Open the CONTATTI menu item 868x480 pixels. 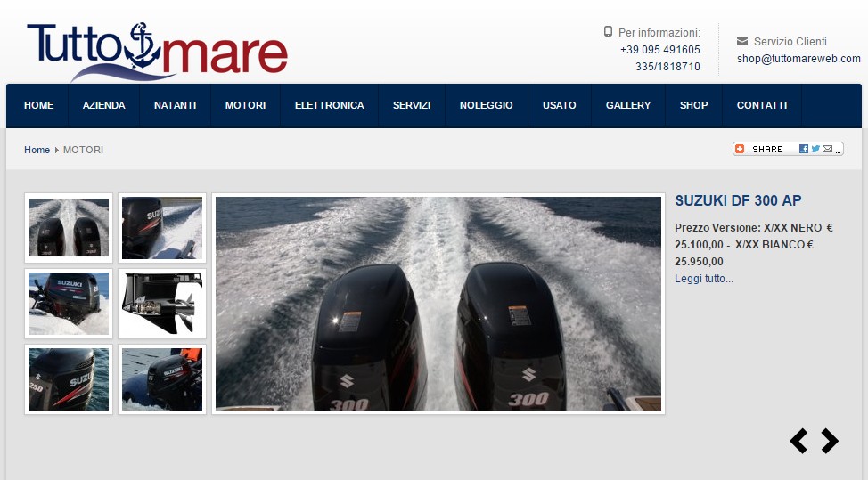point(762,105)
